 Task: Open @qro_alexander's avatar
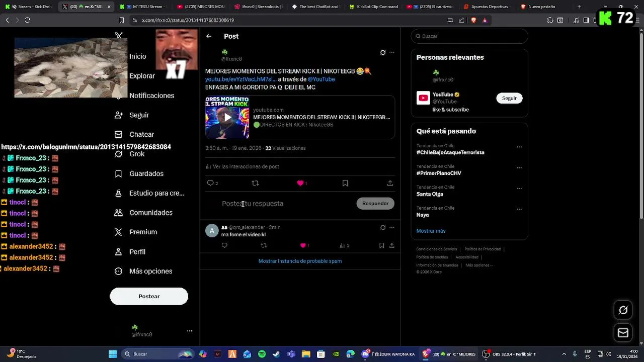[212, 231]
